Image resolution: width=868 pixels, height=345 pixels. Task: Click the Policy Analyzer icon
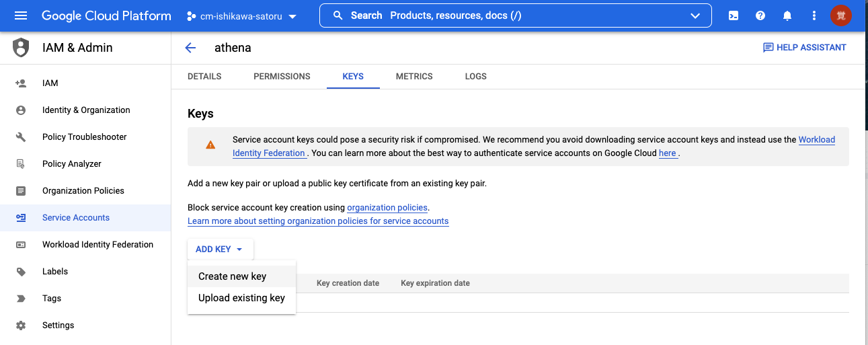pos(21,164)
